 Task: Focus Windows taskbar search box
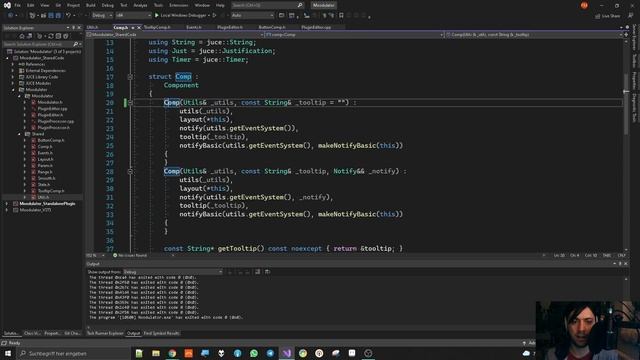(73, 353)
